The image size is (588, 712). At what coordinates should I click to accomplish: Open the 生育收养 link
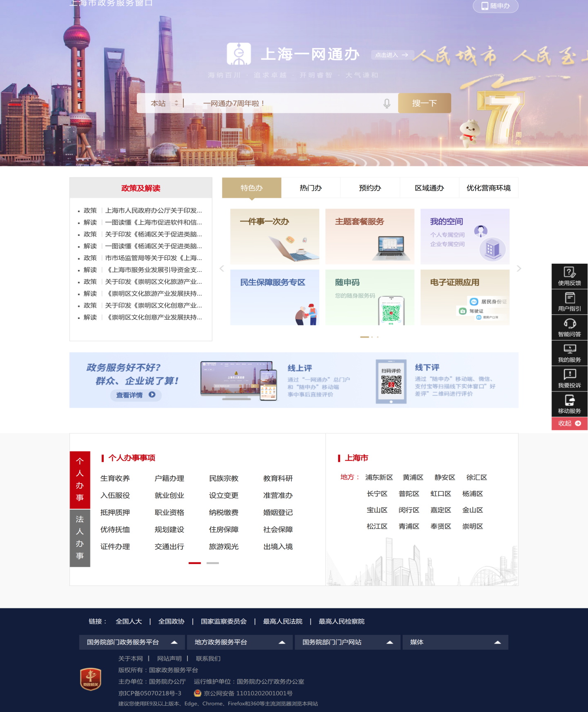pos(115,478)
